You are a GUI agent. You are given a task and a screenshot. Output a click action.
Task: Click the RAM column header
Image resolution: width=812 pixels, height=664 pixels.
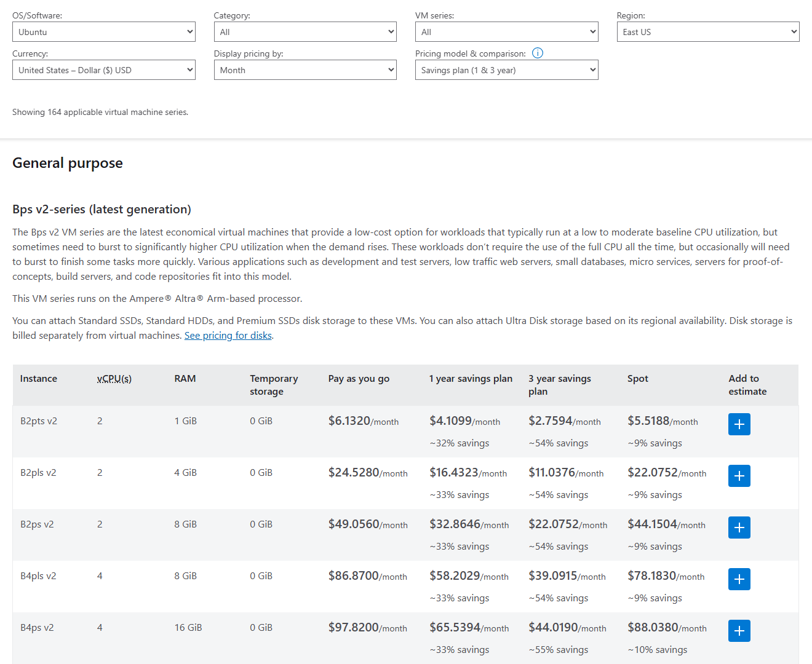coord(185,379)
